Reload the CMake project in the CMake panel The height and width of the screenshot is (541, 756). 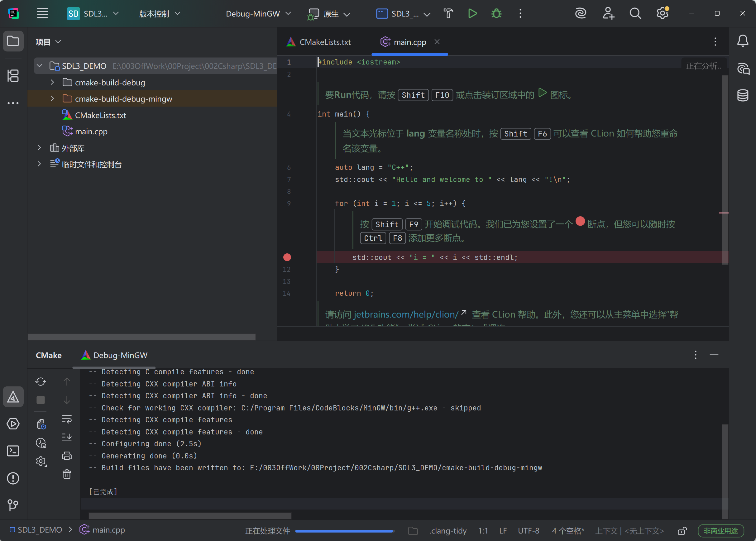point(41,381)
